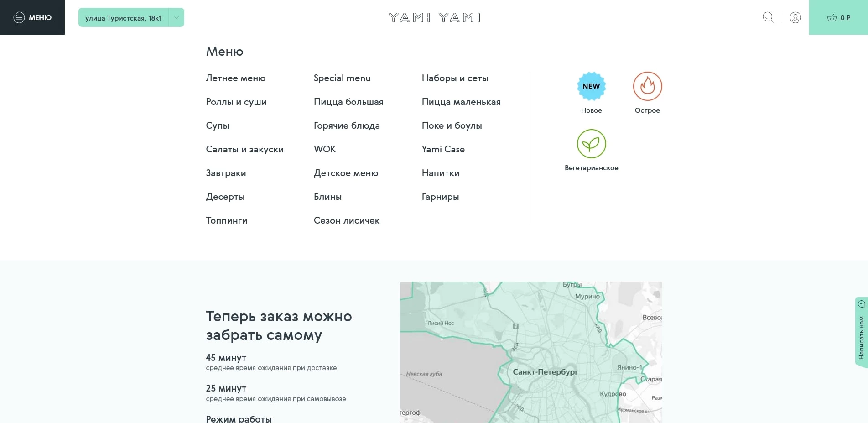The width and height of the screenshot is (868, 423).
Task: Click the search magnifier icon
Action: 768,17
